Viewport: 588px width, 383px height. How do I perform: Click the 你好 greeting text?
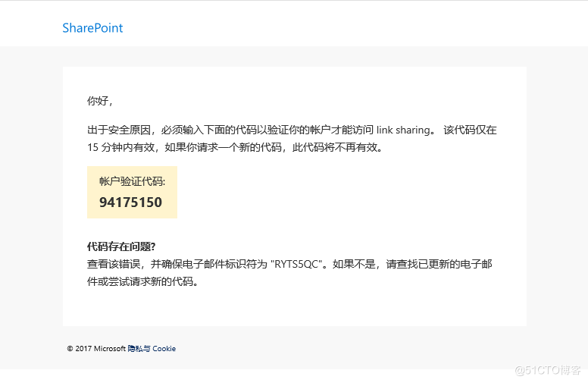coord(100,101)
